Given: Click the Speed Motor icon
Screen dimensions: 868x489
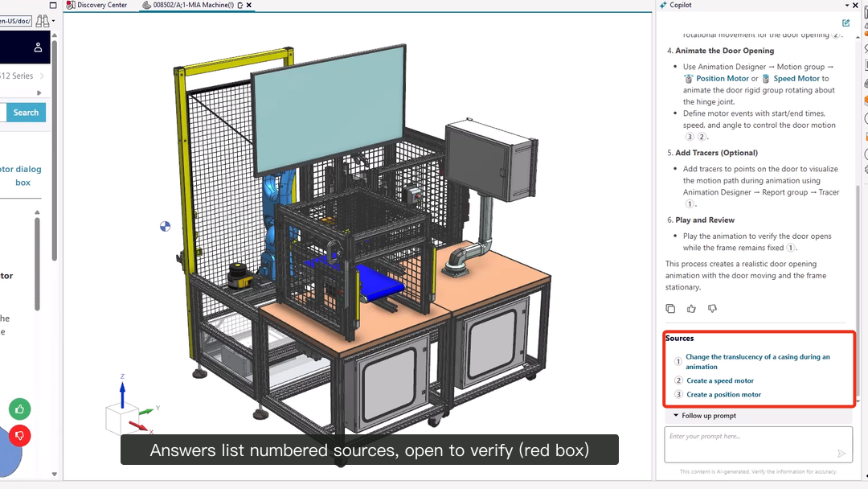Looking at the screenshot, I should pos(766,79).
